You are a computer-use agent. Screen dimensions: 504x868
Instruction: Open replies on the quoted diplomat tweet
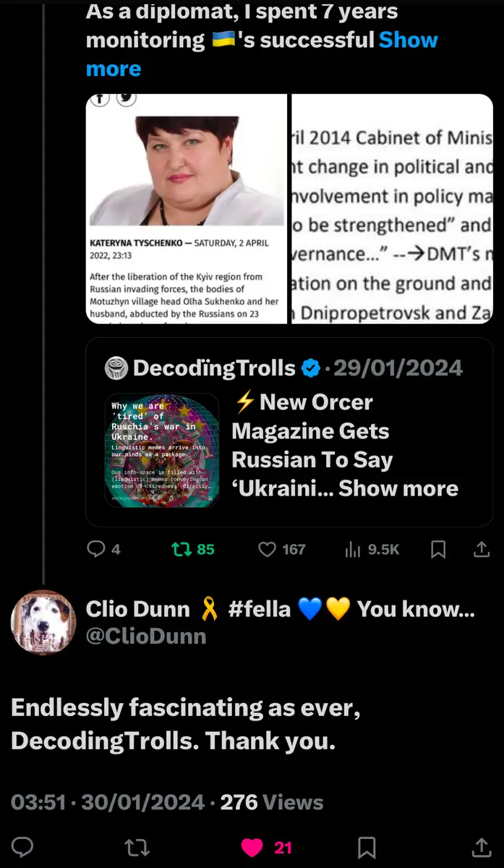103,550
